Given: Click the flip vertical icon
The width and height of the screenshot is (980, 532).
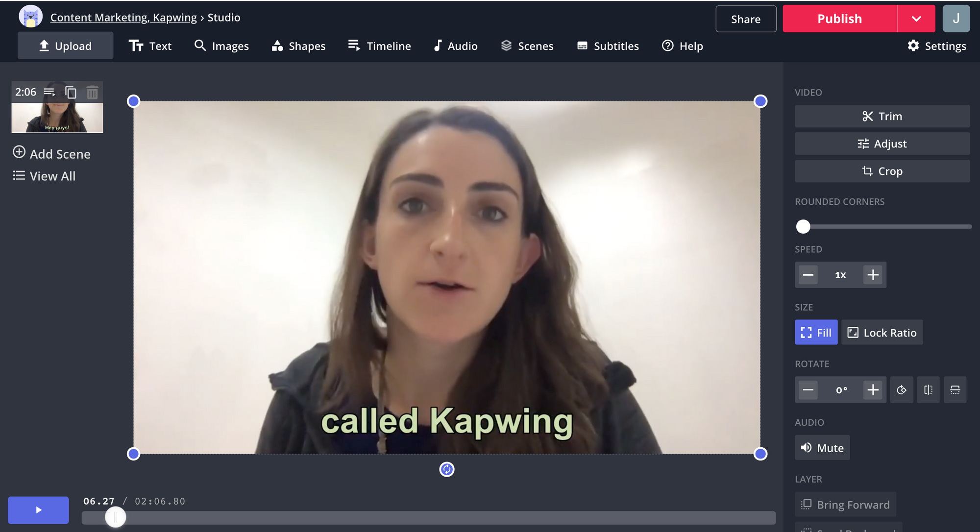Looking at the screenshot, I should [x=955, y=390].
